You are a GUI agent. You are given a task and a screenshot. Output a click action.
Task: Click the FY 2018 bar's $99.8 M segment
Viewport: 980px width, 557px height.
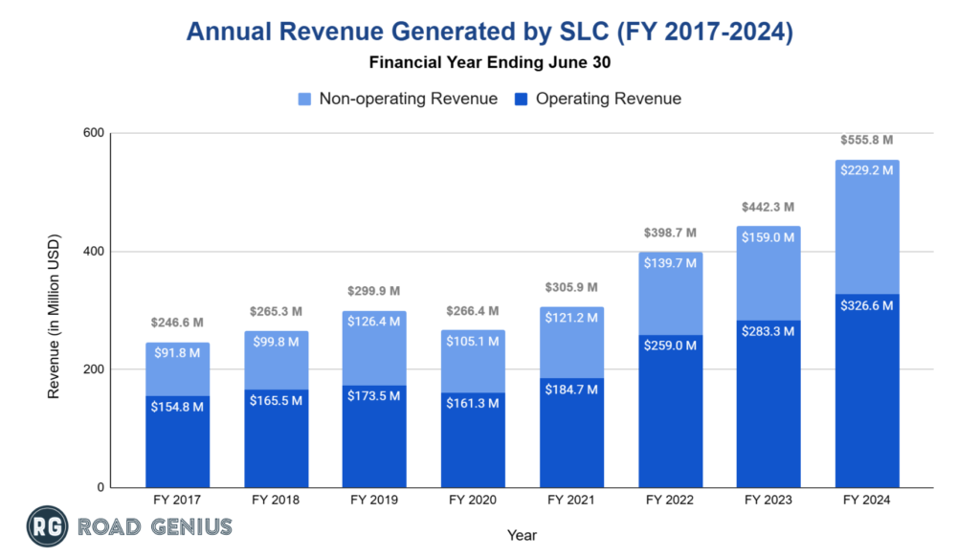point(276,362)
